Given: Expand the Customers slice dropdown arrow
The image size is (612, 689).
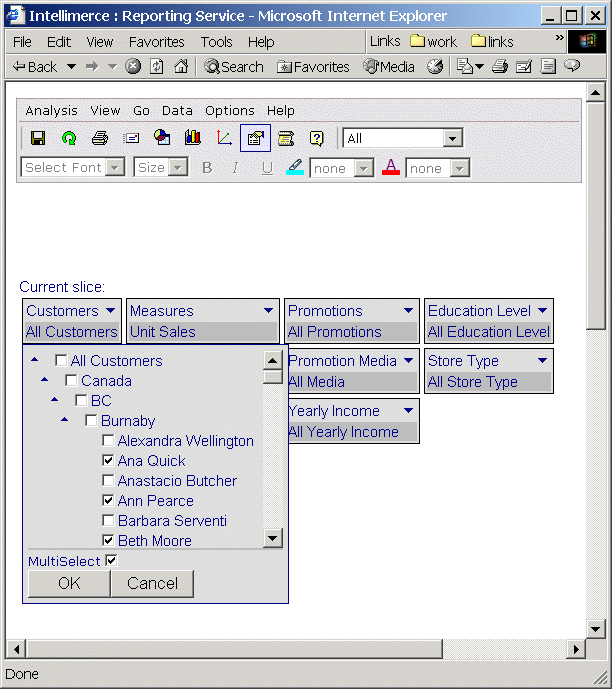Looking at the screenshot, I should point(111,310).
